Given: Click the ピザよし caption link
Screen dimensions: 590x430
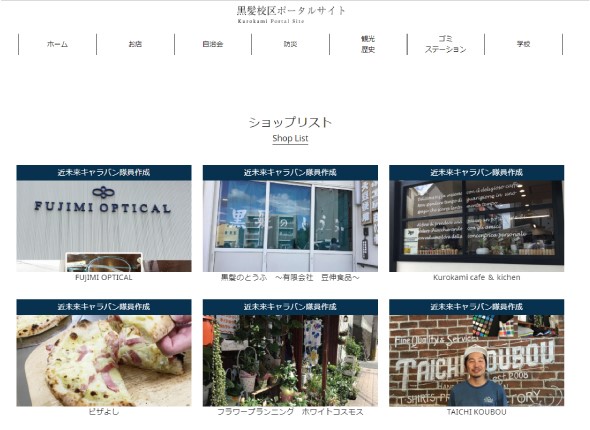Looking at the screenshot, I should pos(104,412).
